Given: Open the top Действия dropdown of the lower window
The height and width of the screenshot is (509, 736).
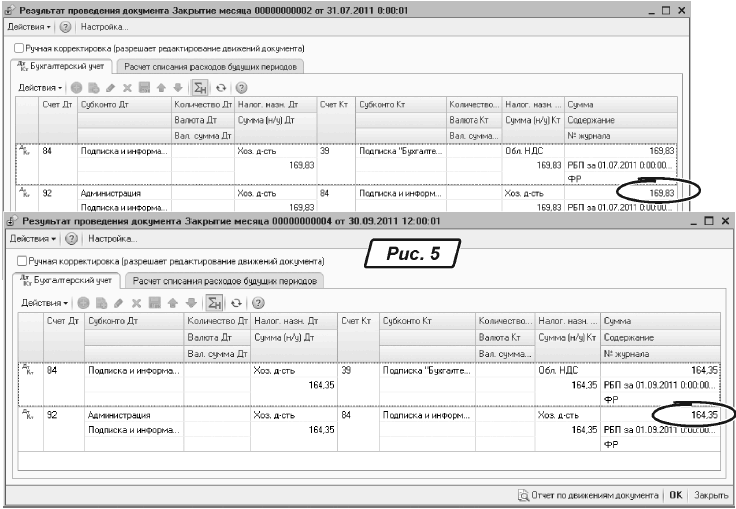Looking at the screenshot, I should [32, 239].
